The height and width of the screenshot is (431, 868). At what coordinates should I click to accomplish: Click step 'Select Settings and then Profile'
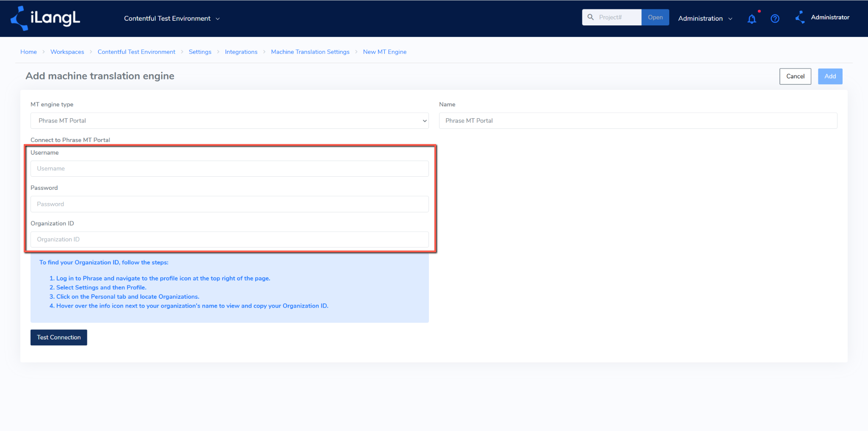coord(101,287)
